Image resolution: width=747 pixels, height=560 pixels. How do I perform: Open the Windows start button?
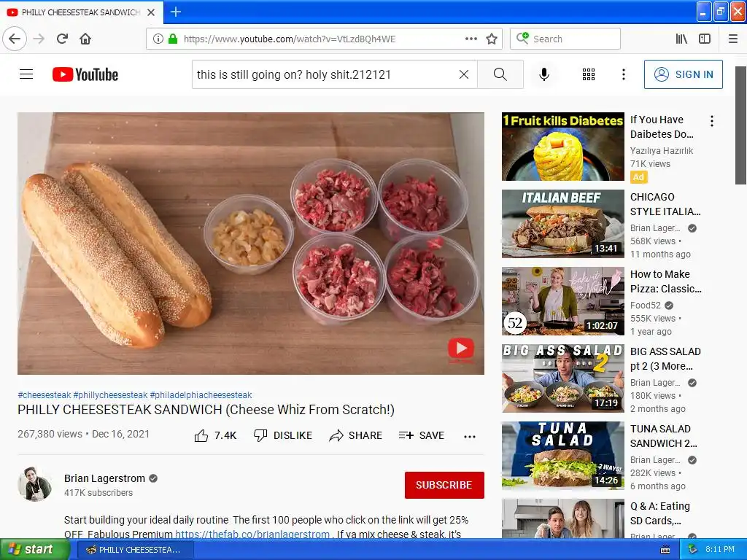tap(34, 549)
